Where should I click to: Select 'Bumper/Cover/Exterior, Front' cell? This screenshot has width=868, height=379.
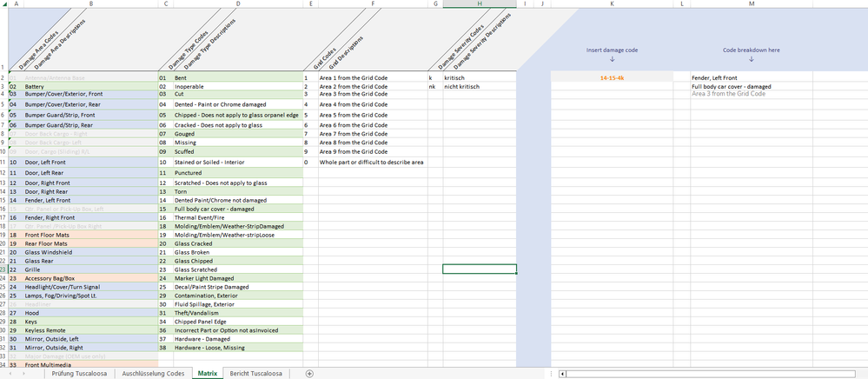coord(90,94)
